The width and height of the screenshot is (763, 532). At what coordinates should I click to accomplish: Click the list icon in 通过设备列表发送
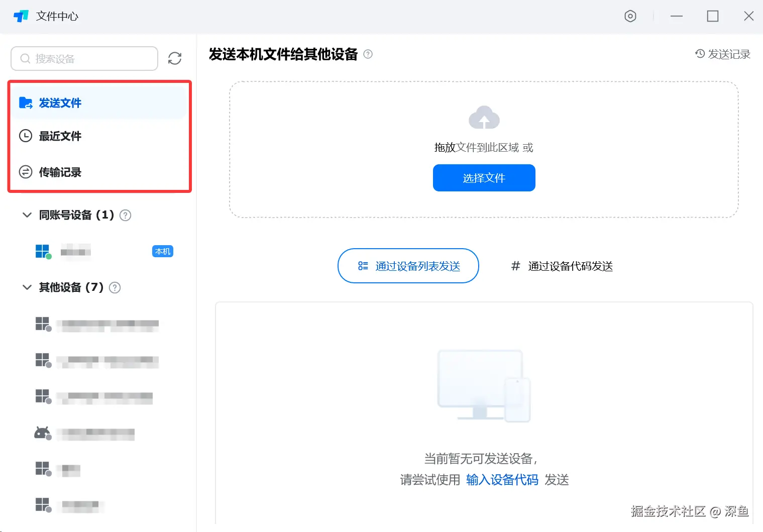click(363, 266)
